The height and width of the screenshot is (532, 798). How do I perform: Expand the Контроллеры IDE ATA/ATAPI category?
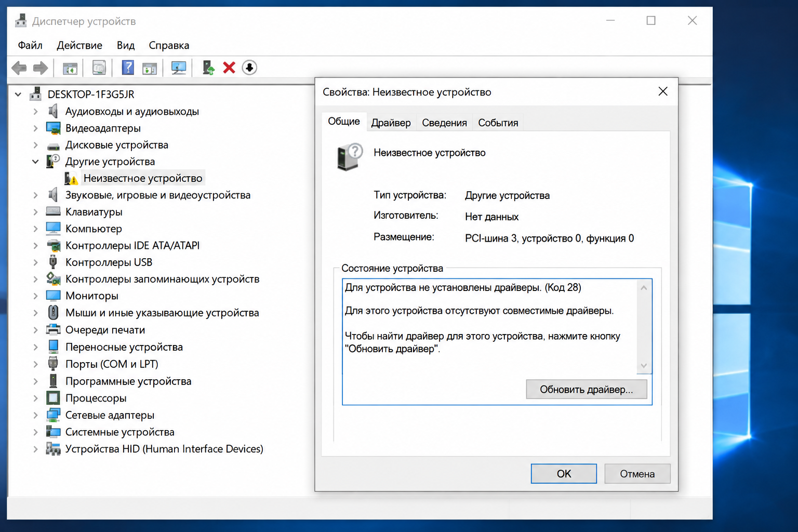point(35,246)
